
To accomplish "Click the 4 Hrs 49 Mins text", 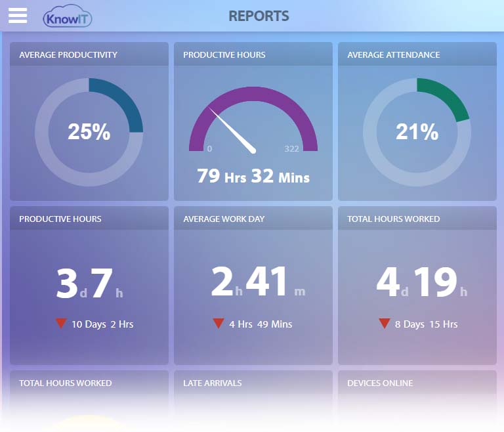I will click(x=261, y=324).
